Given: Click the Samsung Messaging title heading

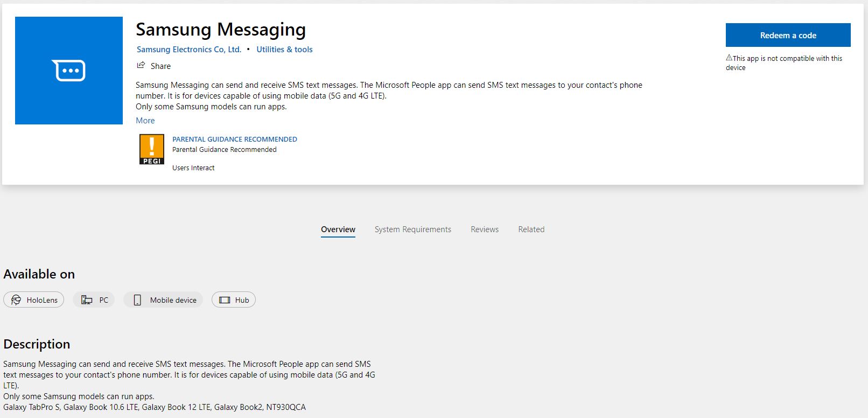Looking at the screenshot, I should coord(221,30).
